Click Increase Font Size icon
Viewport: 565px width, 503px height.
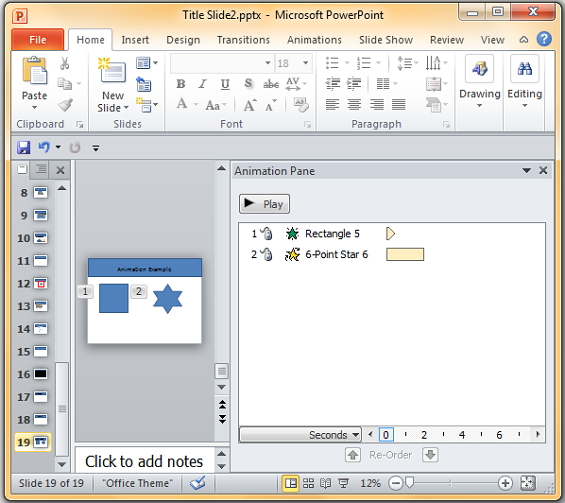pos(250,105)
